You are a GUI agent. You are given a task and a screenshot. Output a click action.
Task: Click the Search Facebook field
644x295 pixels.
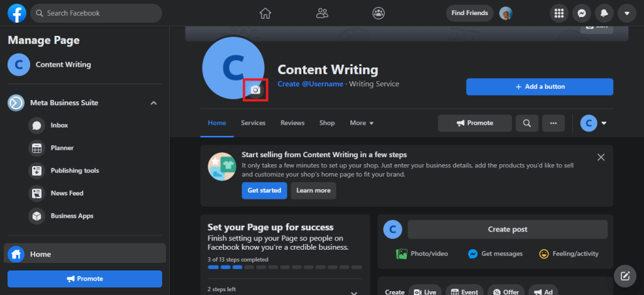96,13
